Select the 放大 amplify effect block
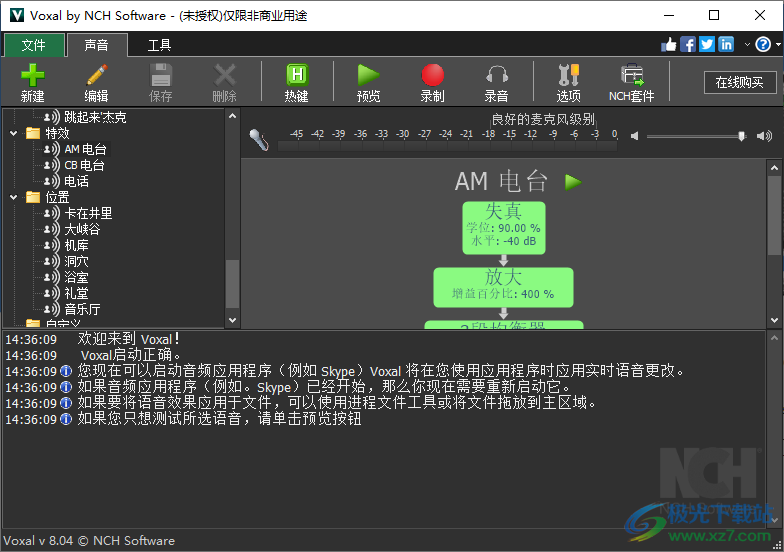The width and height of the screenshot is (784, 552). 504,288
